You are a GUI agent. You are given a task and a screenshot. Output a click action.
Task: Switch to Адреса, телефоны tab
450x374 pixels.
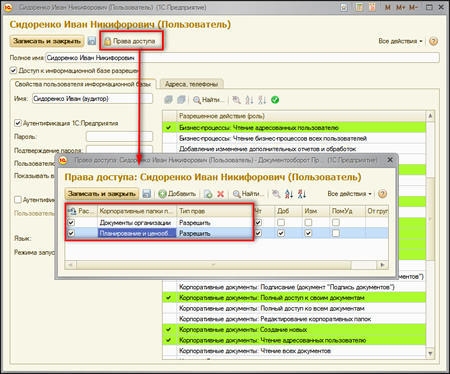(x=191, y=84)
